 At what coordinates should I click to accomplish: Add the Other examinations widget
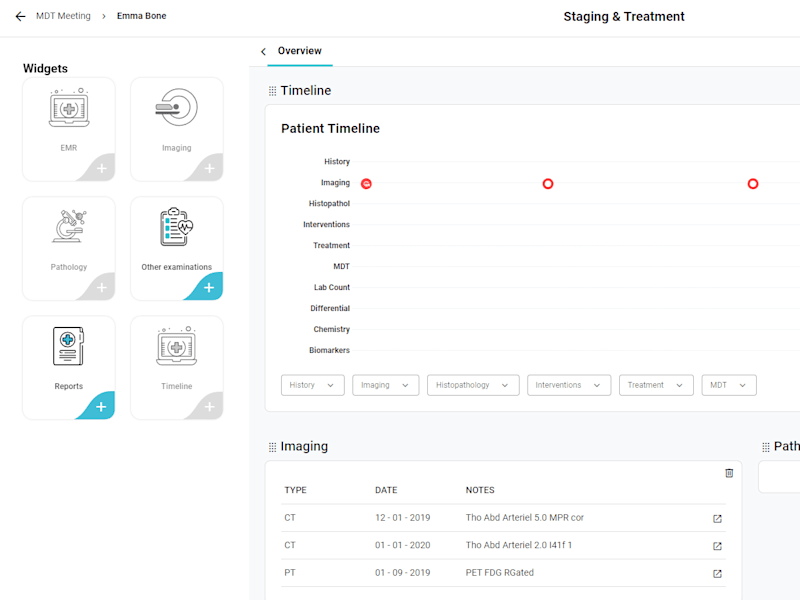click(209, 288)
